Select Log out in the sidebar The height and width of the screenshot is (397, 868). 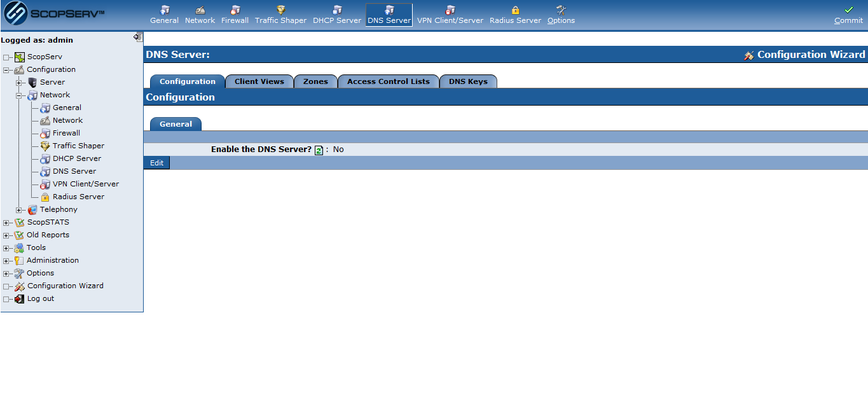tap(40, 298)
